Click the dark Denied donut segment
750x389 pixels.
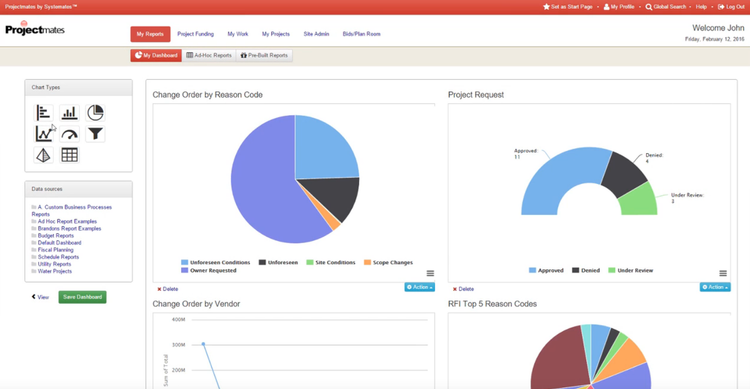coord(624,172)
